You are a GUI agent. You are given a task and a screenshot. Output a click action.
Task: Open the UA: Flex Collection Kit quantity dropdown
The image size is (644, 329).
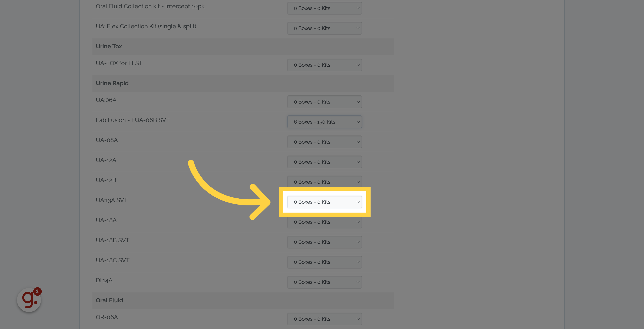click(325, 28)
